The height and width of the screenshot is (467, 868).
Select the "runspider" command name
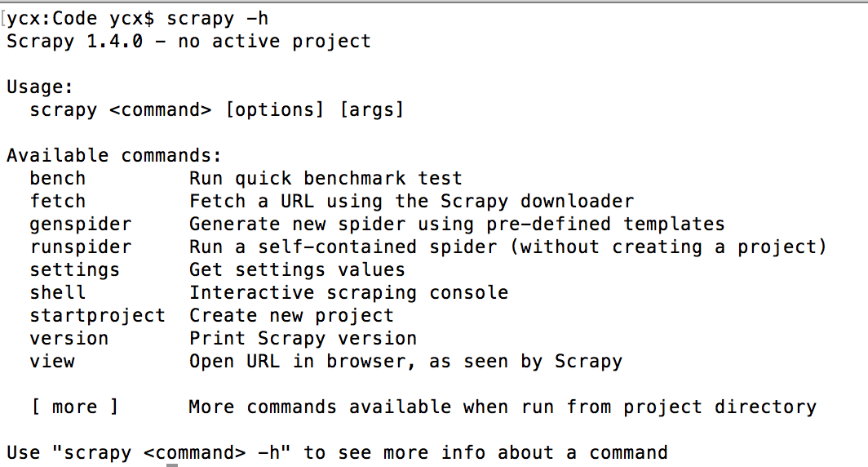point(81,247)
